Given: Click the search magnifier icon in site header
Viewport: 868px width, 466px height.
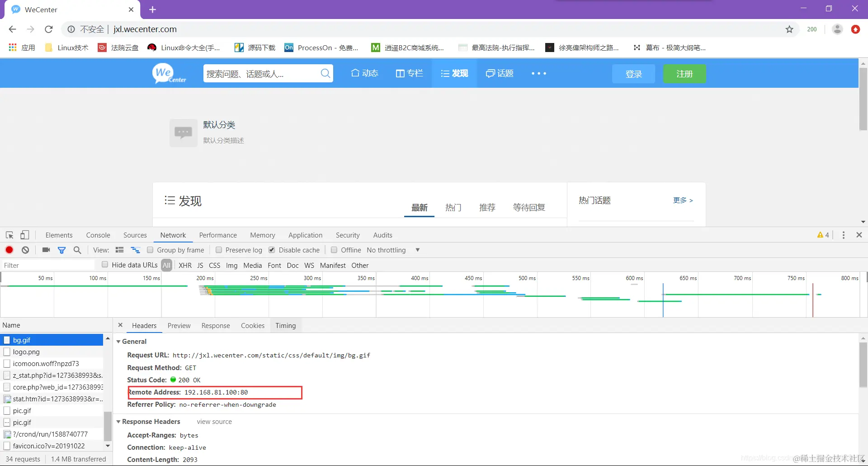Looking at the screenshot, I should point(325,73).
